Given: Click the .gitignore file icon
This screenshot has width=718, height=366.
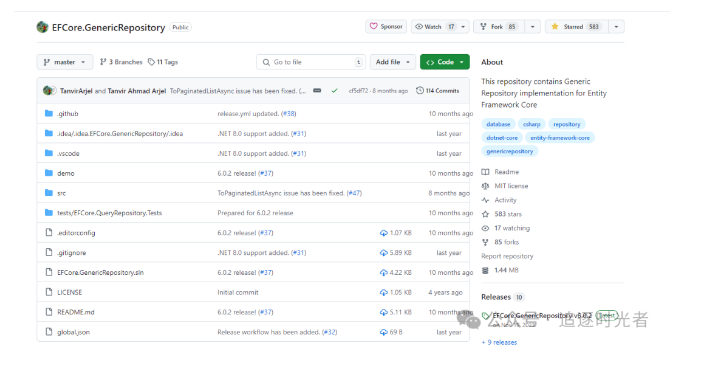Looking at the screenshot, I should [x=49, y=252].
